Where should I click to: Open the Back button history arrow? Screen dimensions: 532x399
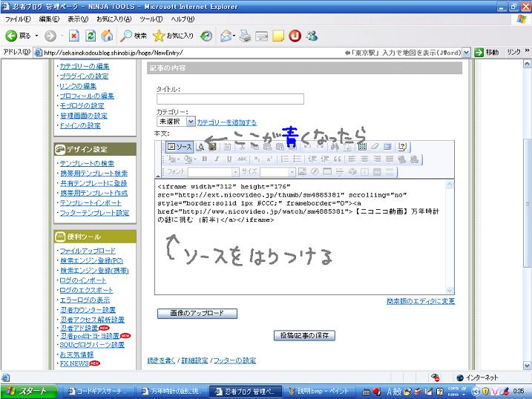pyautogui.click(x=36, y=36)
